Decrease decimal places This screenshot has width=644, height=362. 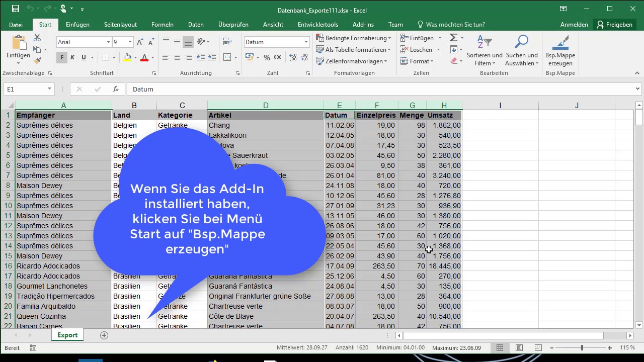pos(303,57)
